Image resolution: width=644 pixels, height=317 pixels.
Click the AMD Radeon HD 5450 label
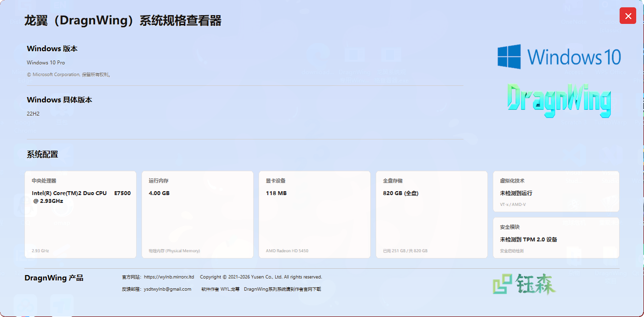point(287,251)
